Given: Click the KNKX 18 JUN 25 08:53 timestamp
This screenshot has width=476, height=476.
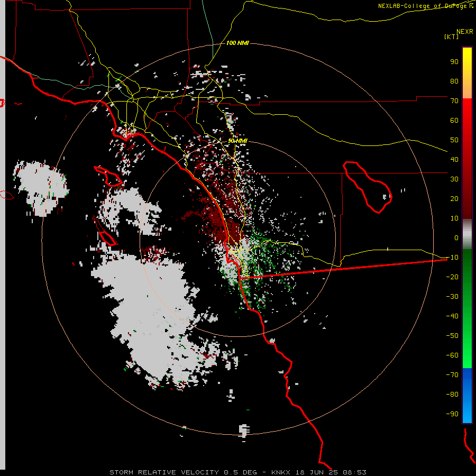Looking at the screenshot, I should coord(319,472).
